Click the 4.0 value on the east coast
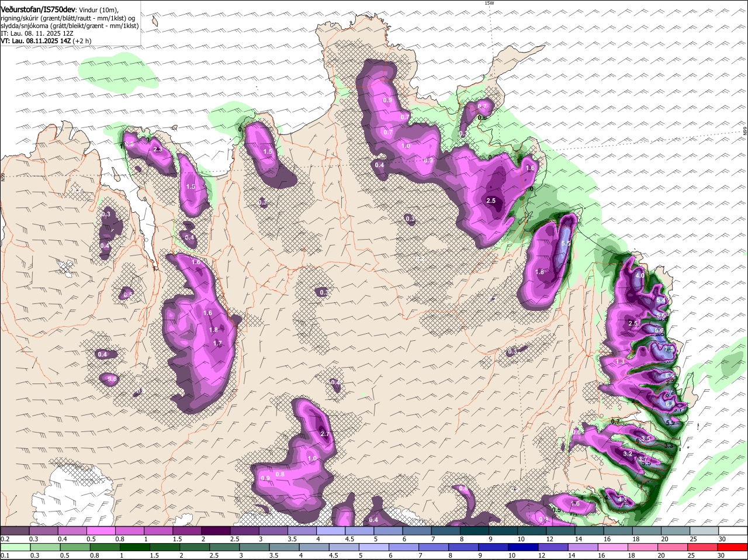 640,276
